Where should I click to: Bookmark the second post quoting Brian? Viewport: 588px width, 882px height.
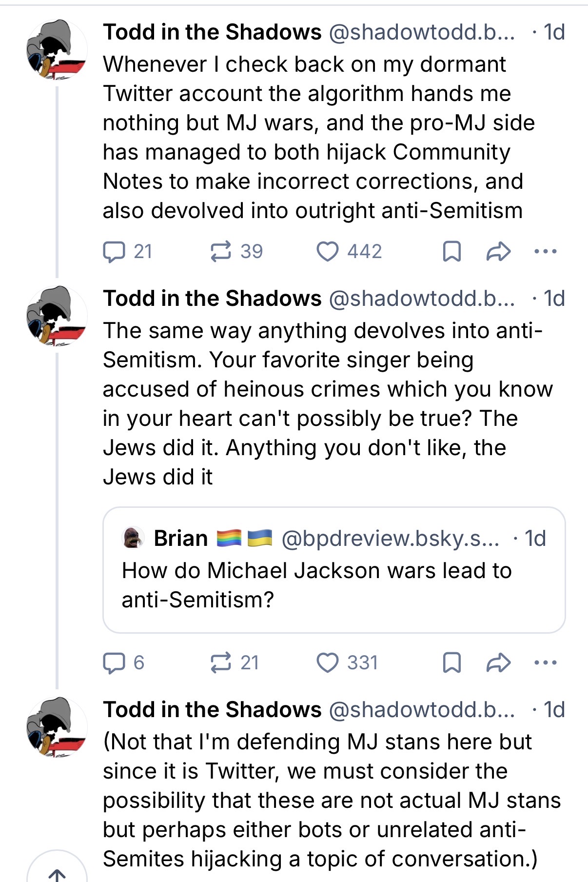click(451, 663)
